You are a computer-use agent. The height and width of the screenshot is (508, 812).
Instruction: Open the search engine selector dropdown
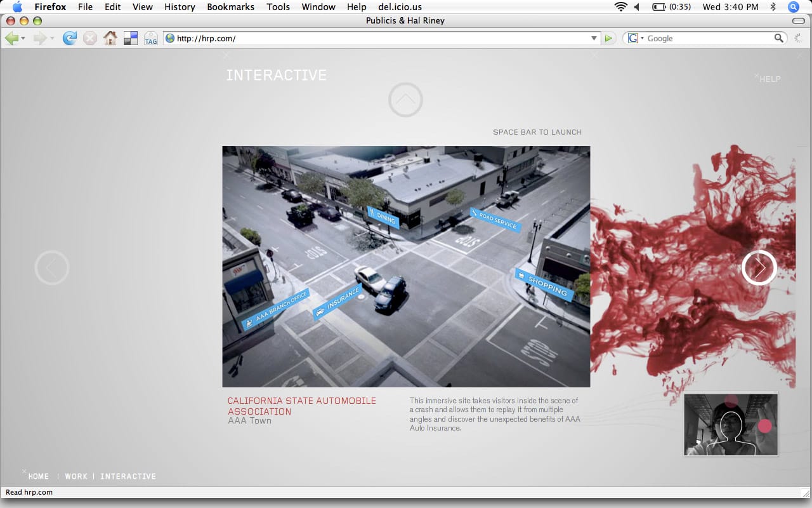point(635,39)
